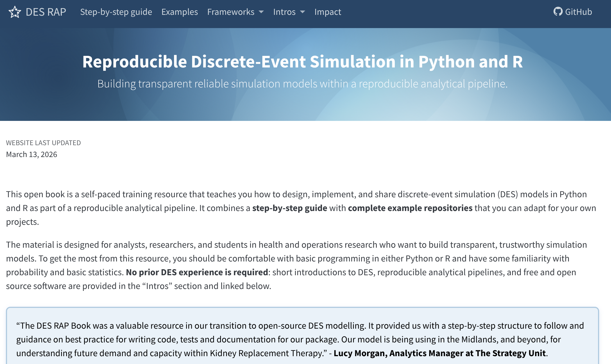Click the Website Last Updated label
This screenshot has width=611, height=364.
click(x=43, y=143)
